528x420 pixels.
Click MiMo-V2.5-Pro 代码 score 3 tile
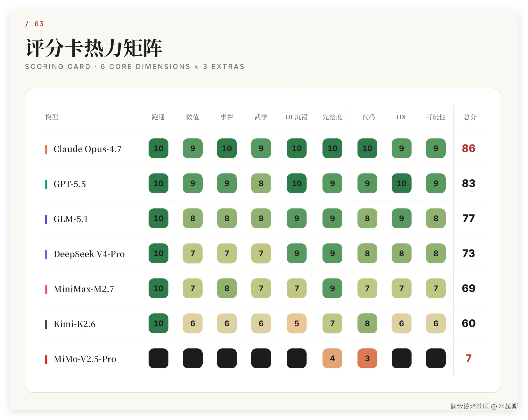(367, 358)
